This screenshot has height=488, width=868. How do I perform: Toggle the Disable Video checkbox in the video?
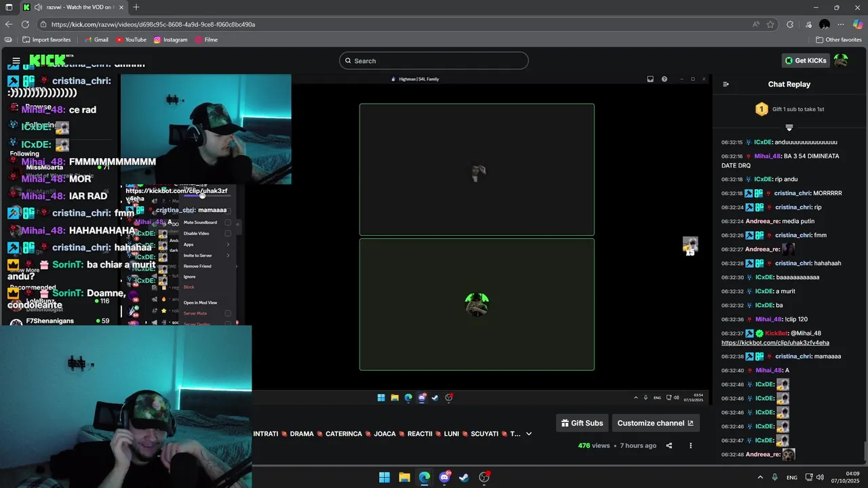228,233
